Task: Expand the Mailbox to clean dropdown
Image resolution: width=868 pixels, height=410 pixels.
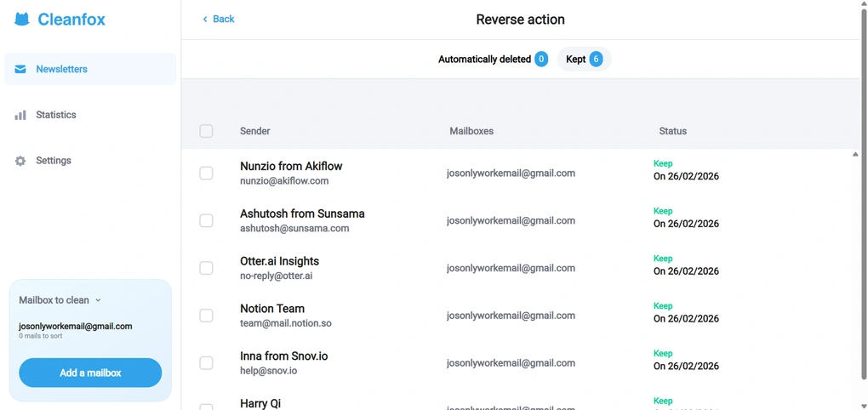Action: tap(60, 300)
